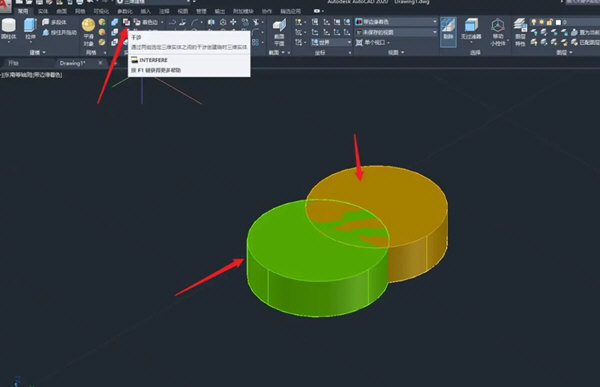Screen dimensions: 600x387
Task: Click the Mirror icon in Modify panel
Action: coord(211,22)
